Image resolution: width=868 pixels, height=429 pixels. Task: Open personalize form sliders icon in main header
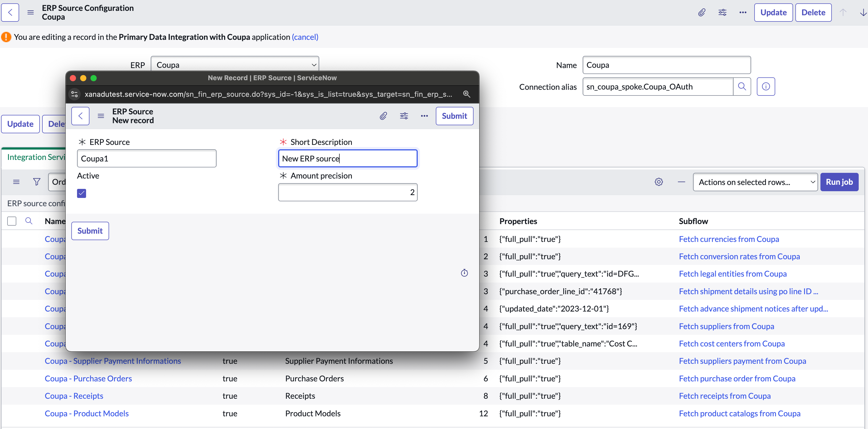[722, 12]
